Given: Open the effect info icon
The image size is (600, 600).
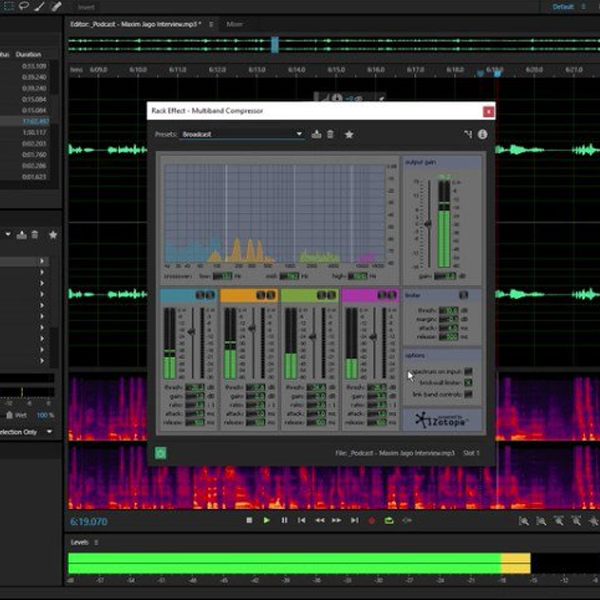Looking at the screenshot, I should [x=482, y=134].
